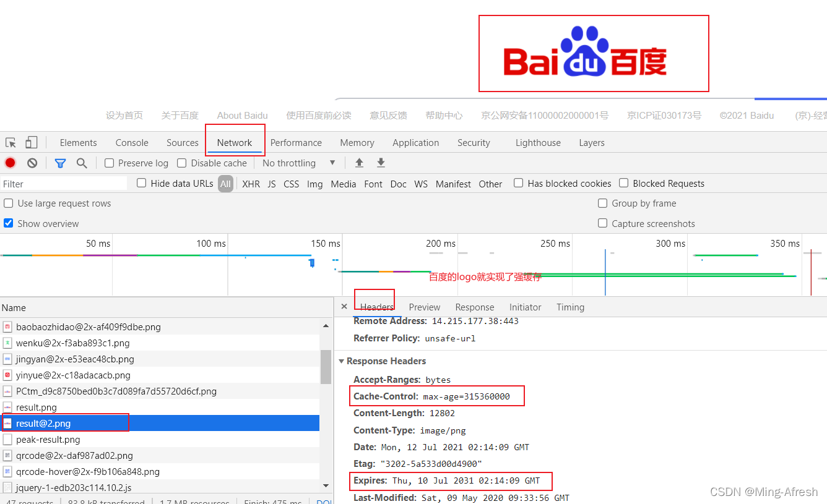Viewport: 827px width, 504px height.
Task: Filter requests by Font
Action: click(373, 184)
